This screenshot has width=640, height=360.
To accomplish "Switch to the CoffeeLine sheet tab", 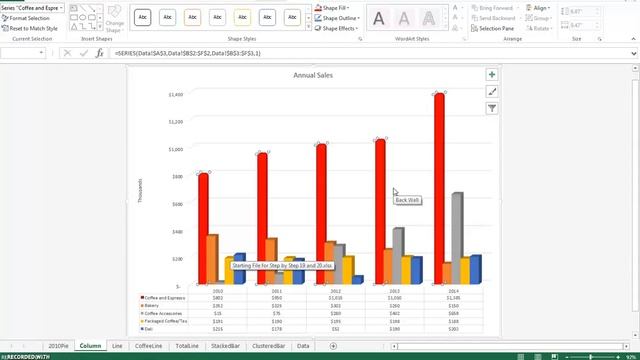I will (x=149, y=346).
